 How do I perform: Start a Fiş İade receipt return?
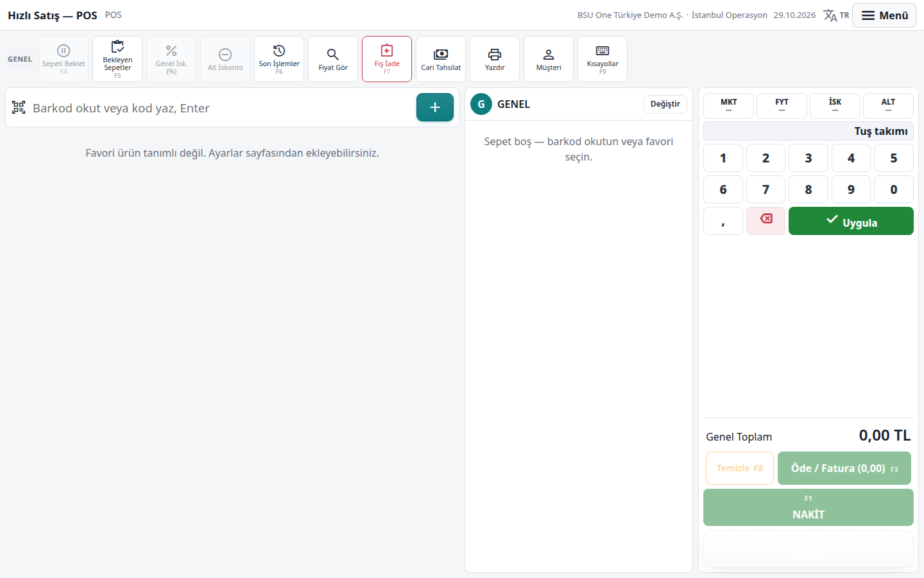[387, 59]
